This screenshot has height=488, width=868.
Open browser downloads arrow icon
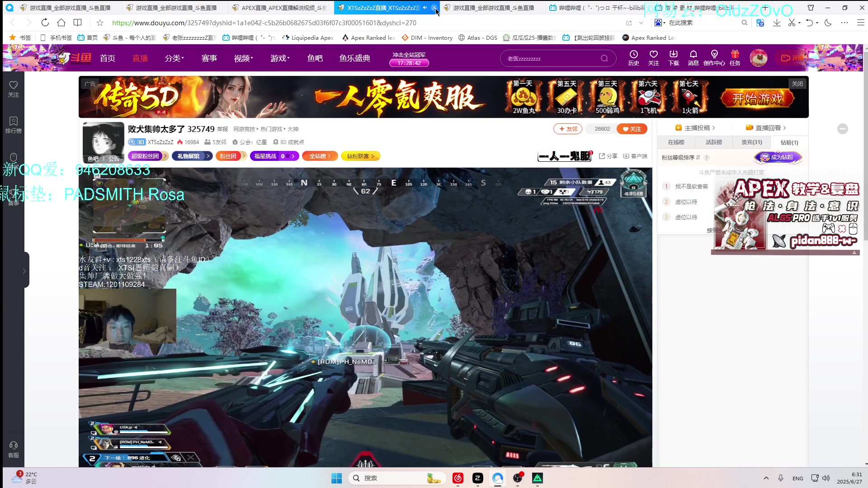coord(777,23)
